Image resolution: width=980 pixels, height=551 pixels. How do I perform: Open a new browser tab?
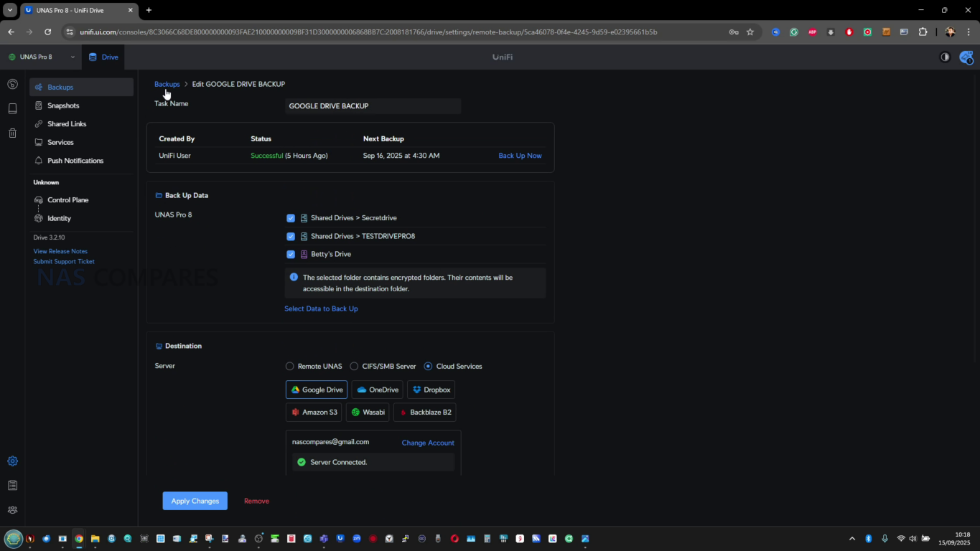149,10
